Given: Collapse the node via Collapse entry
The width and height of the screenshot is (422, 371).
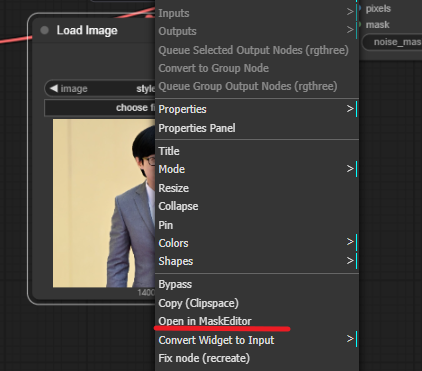Looking at the screenshot, I should pyautogui.click(x=257, y=206).
